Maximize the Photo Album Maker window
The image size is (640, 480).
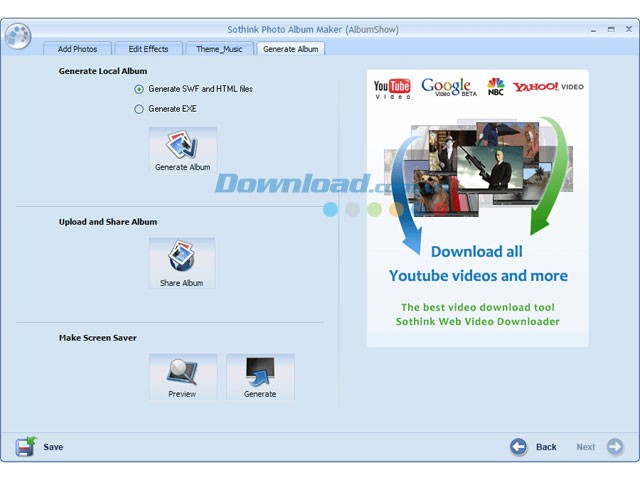(x=611, y=29)
